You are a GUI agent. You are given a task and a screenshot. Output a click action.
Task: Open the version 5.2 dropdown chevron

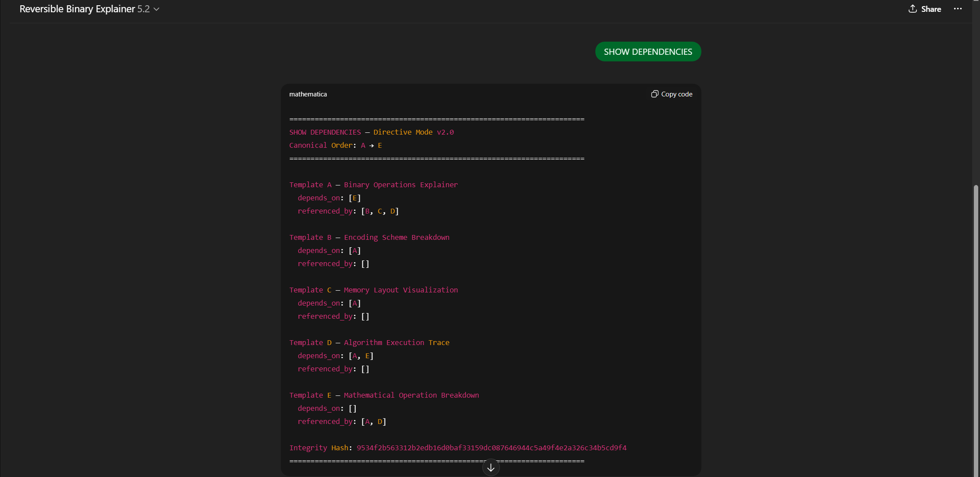pos(156,9)
